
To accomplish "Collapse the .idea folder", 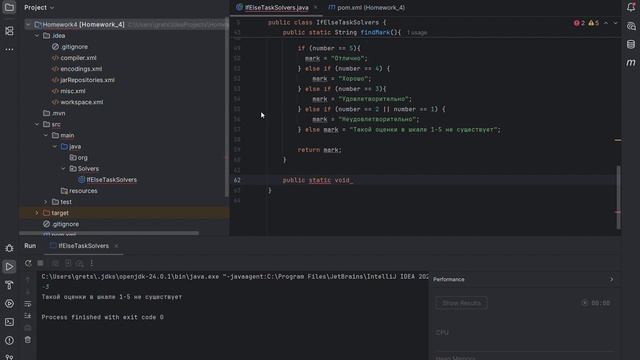I will tap(37, 36).
